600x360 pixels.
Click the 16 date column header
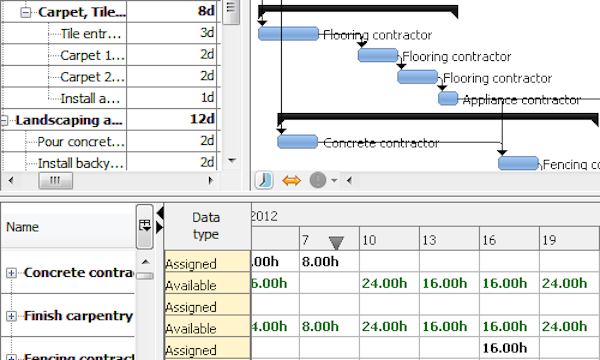tap(509, 239)
